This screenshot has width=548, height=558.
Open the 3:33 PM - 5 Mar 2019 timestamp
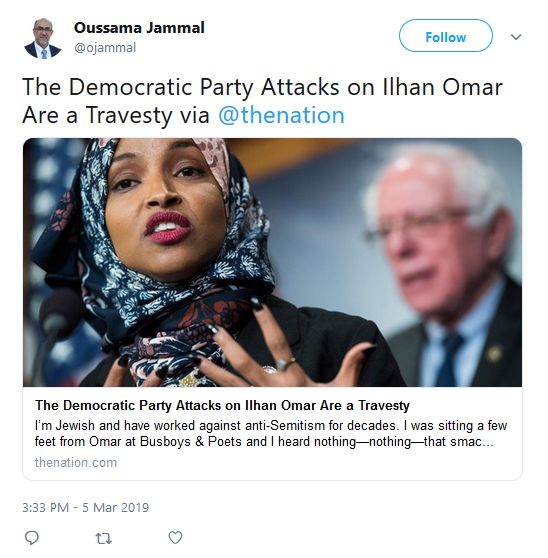click(85, 507)
